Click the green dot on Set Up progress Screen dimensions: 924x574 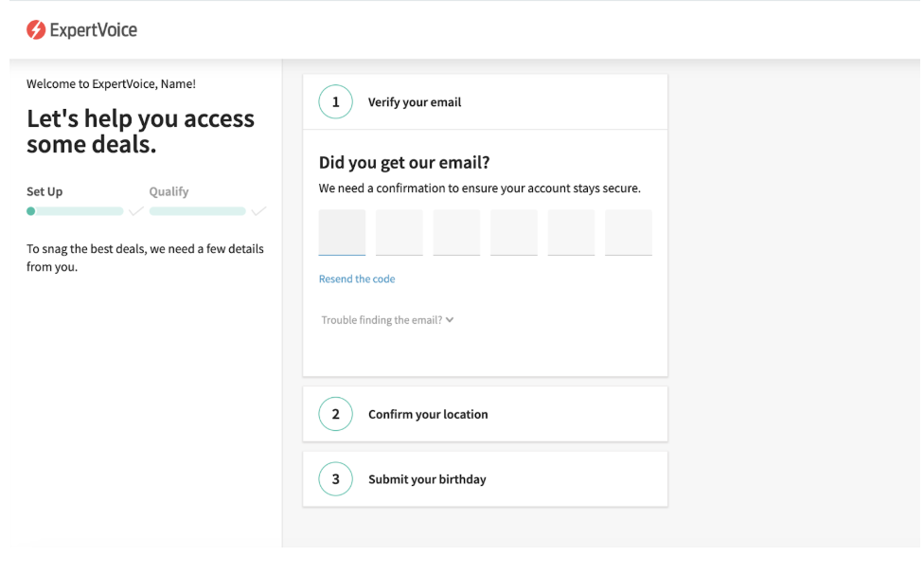(x=30, y=211)
